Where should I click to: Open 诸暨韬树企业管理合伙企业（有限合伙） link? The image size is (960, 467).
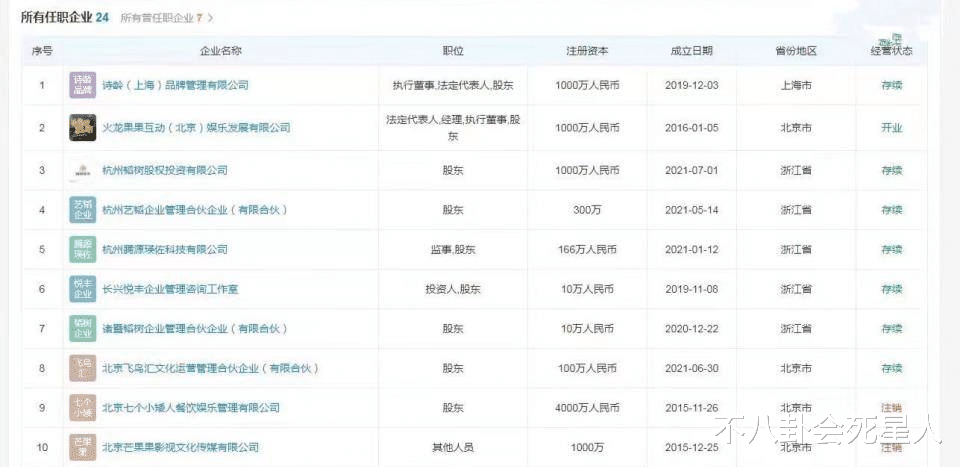(x=195, y=329)
